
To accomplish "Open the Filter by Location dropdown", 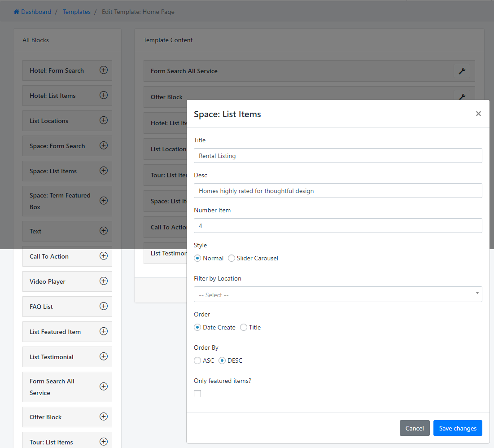I will pyautogui.click(x=338, y=294).
